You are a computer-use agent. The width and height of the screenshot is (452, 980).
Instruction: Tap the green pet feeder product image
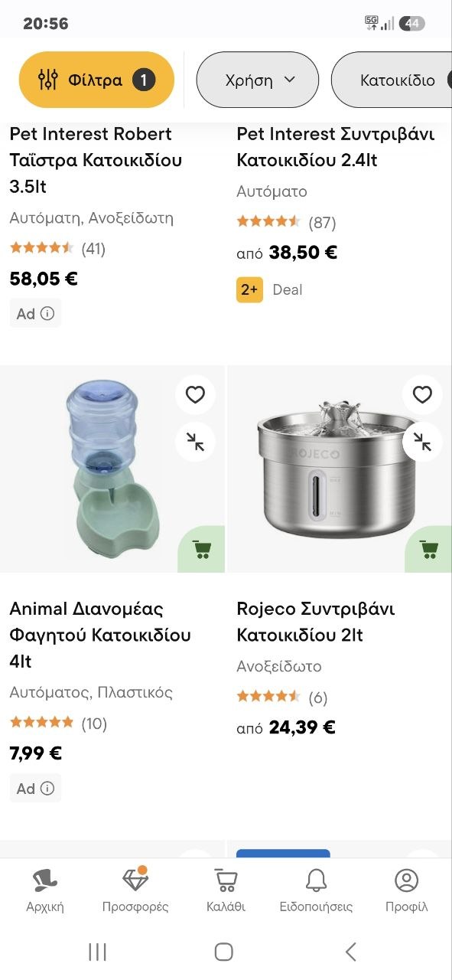(x=112, y=469)
